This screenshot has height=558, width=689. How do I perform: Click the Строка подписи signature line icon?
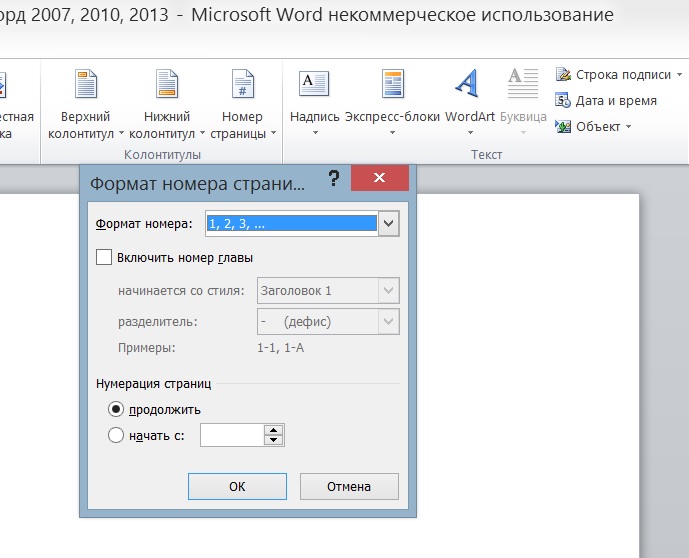coord(563,74)
